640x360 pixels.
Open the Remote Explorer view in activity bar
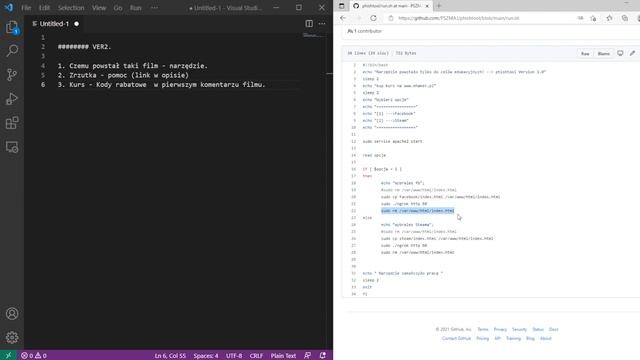tap(12, 147)
